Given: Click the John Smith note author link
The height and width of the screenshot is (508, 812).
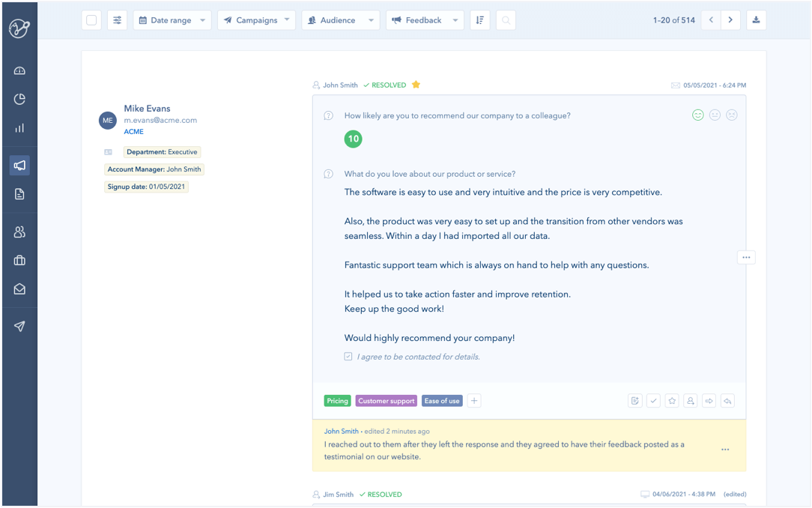Looking at the screenshot, I should tap(342, 431).
